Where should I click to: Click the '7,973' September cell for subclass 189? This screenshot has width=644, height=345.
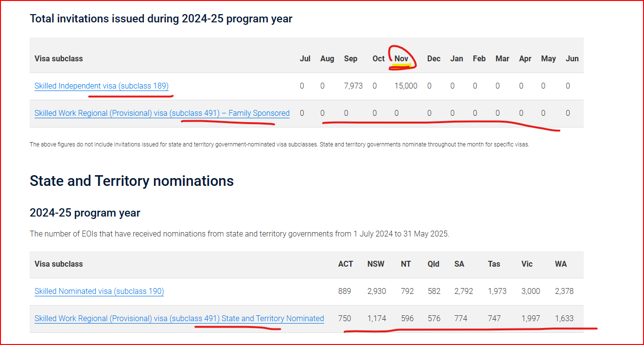pyautogui.click(x=353, y=86)
